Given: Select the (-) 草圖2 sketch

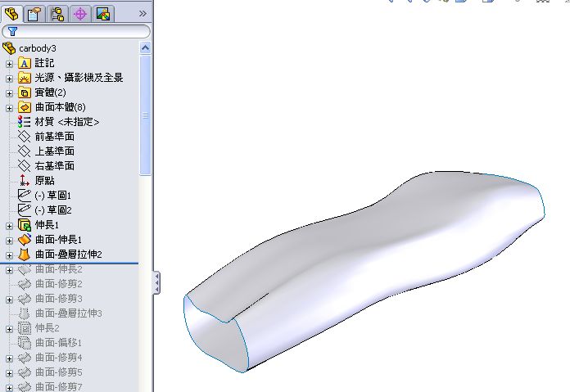Looking at the screenshot, I should [x=53, y=210].
